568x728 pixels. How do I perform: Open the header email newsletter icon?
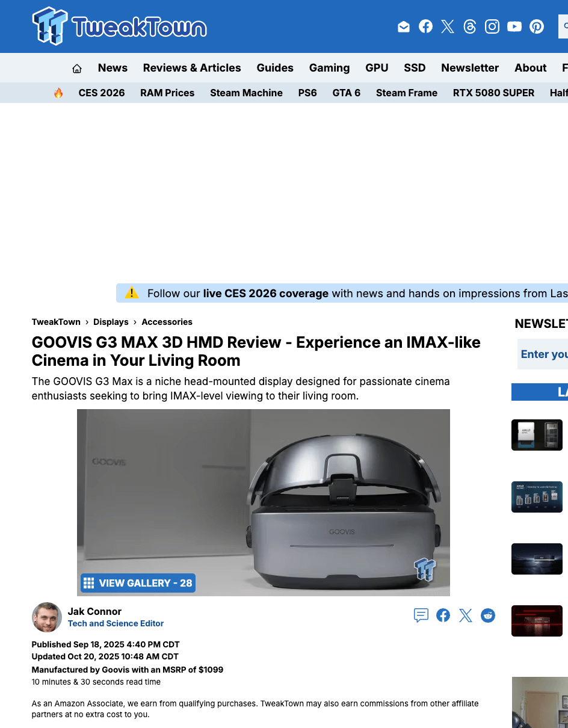tap(404, 26)
